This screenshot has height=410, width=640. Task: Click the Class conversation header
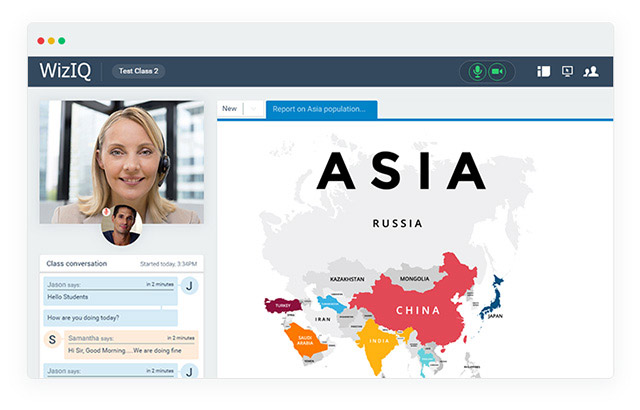pyautogui.click(x=78, y=264)
